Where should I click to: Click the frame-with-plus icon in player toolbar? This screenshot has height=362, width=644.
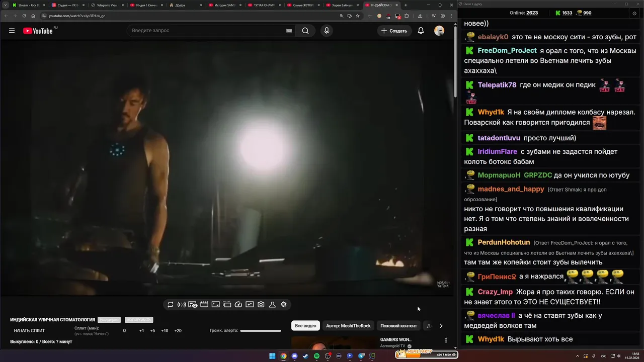tap(250, 305)
